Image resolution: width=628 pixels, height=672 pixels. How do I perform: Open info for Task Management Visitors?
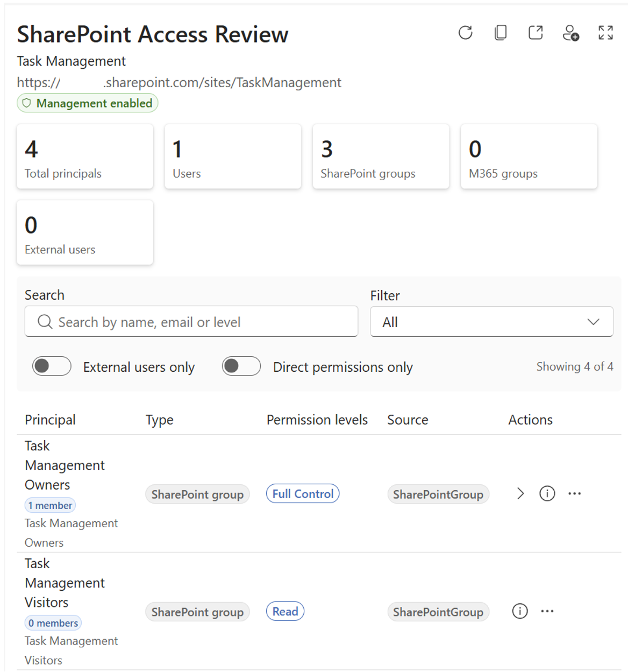(520, 611)
